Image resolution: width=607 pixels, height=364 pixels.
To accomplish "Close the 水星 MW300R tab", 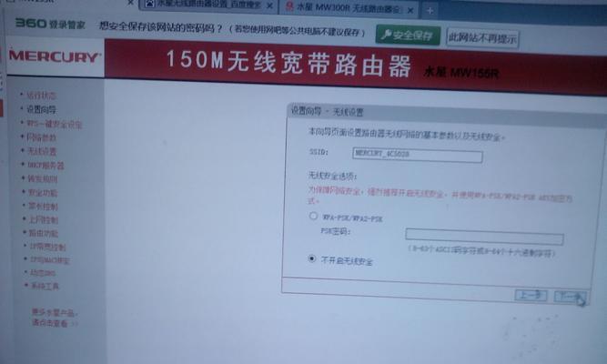I will (410, 10).
